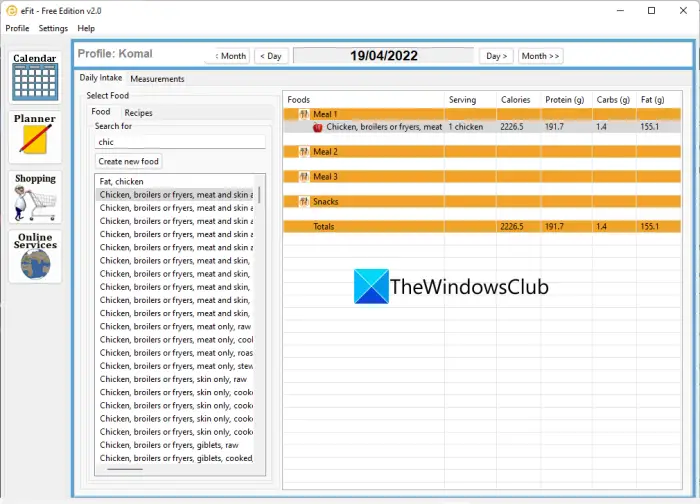
Task: Click the 19/04/2022 date display
Action: [383, 56]
